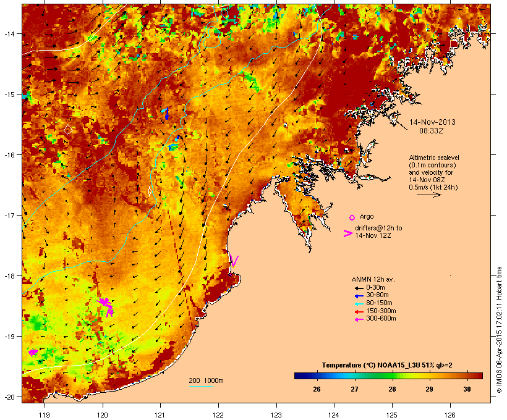507x420 pixels.
Task: Click the 'Altimetric sealevel' text
Action: [x=434, y=157]
